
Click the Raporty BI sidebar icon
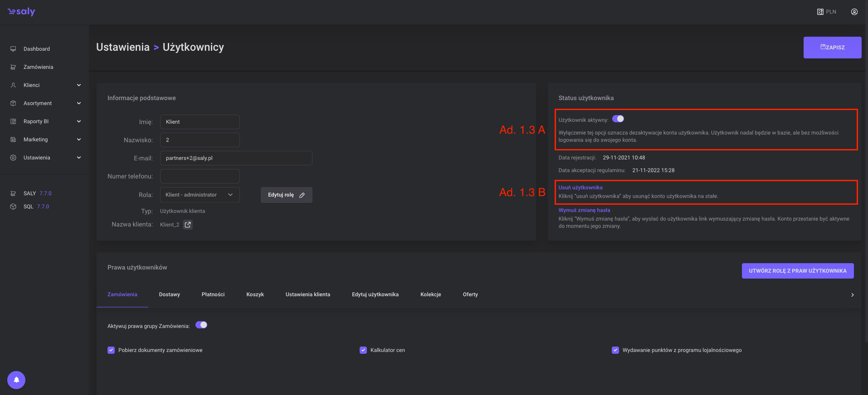(13, 121)
